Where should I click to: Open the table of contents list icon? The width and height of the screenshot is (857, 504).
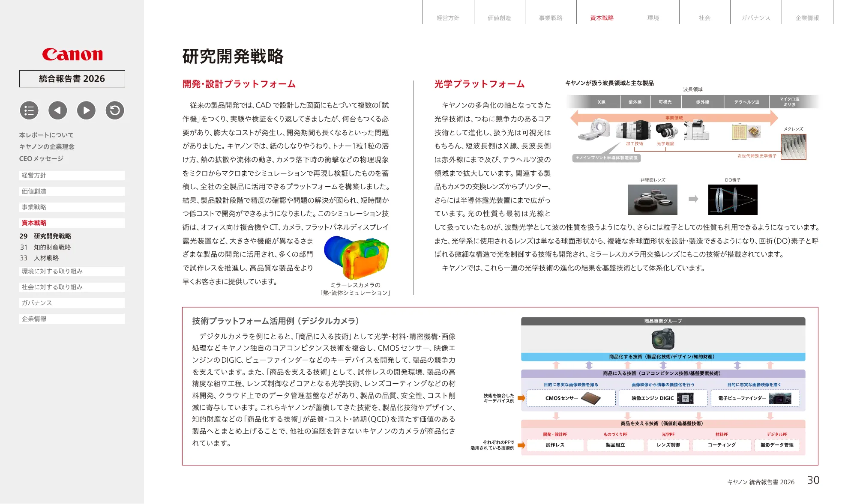tap(29, 110)
